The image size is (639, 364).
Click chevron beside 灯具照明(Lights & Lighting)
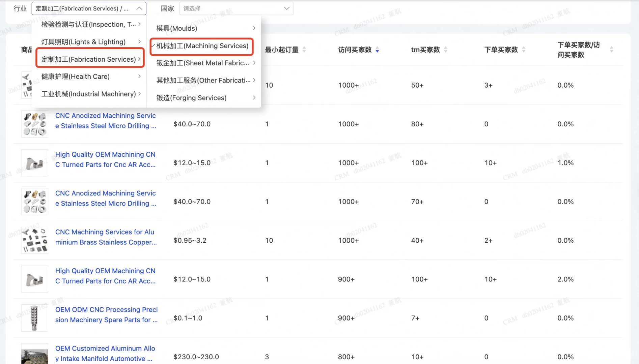point(139,41)
